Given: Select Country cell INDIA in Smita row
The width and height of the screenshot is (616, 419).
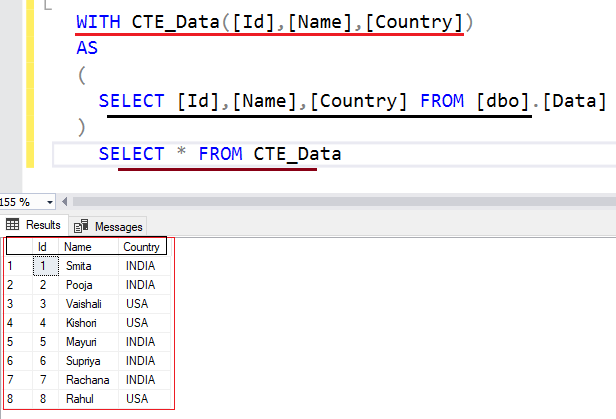Looking at the screenshot, I should (x=144, y=266).
